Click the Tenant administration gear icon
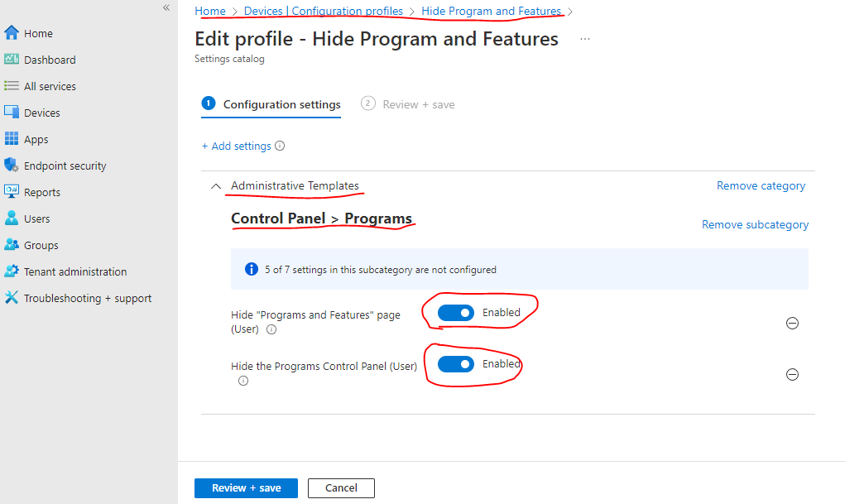This screenshot has width=845, height=504. coord(12,271)
